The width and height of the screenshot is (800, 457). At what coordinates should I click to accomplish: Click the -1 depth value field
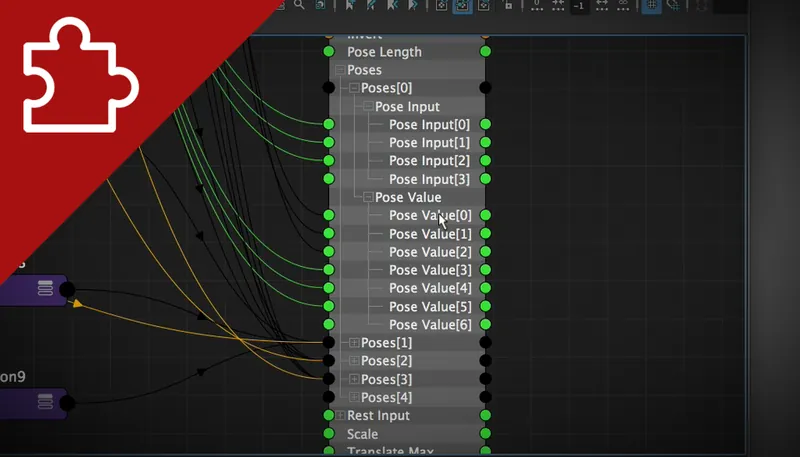579,6
